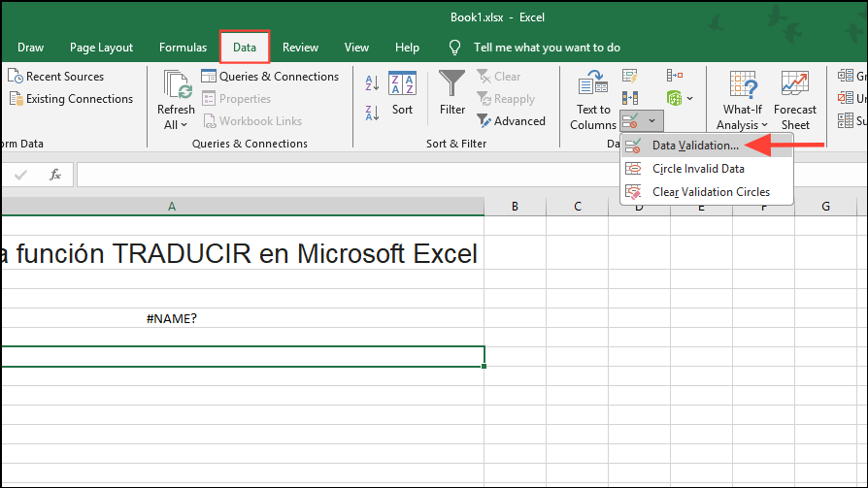868x488 pixels.
Task: Open the Formulas tab
Action: pyautogui.click(x=183, y=48)
